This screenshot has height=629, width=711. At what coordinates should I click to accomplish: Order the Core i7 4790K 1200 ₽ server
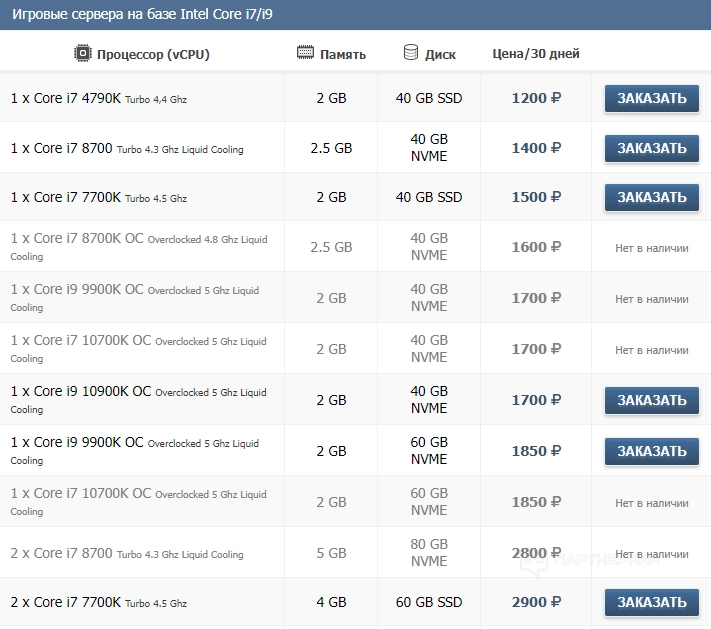point(652,98)
